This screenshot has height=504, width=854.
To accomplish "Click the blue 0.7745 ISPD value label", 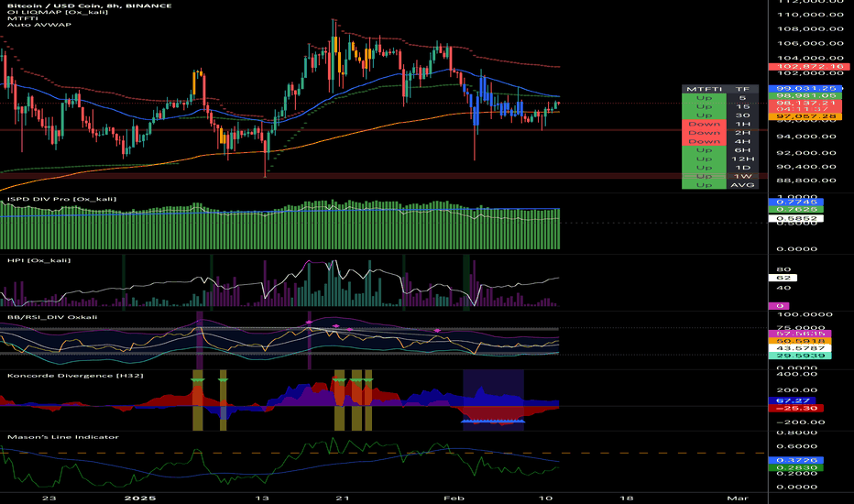I will coord(795,202).
